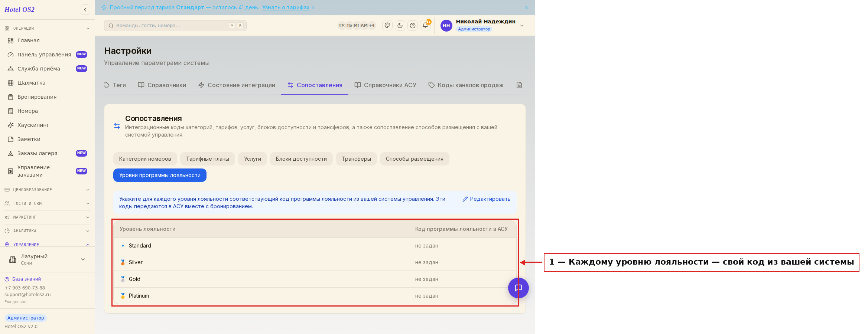Switch to Справочники АСУ tab
The width and height of the screenshot is (868, 334).
tap(385, 85)
